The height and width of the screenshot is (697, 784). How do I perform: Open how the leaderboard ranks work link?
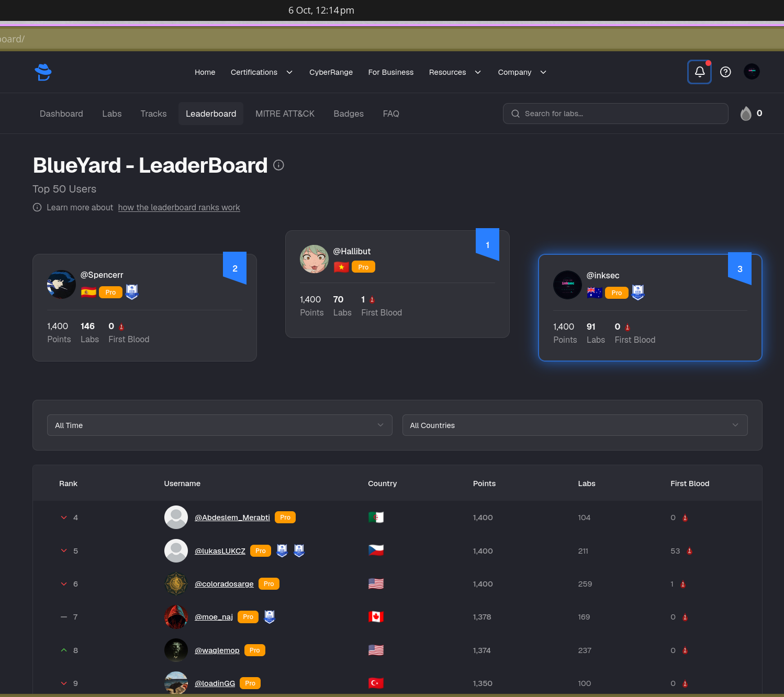(x=179, y=207)
